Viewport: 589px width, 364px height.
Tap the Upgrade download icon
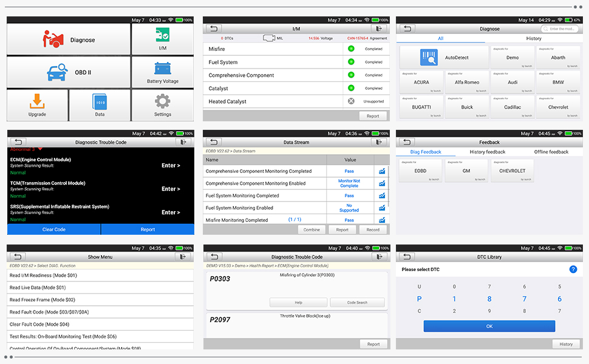[37, 101]
